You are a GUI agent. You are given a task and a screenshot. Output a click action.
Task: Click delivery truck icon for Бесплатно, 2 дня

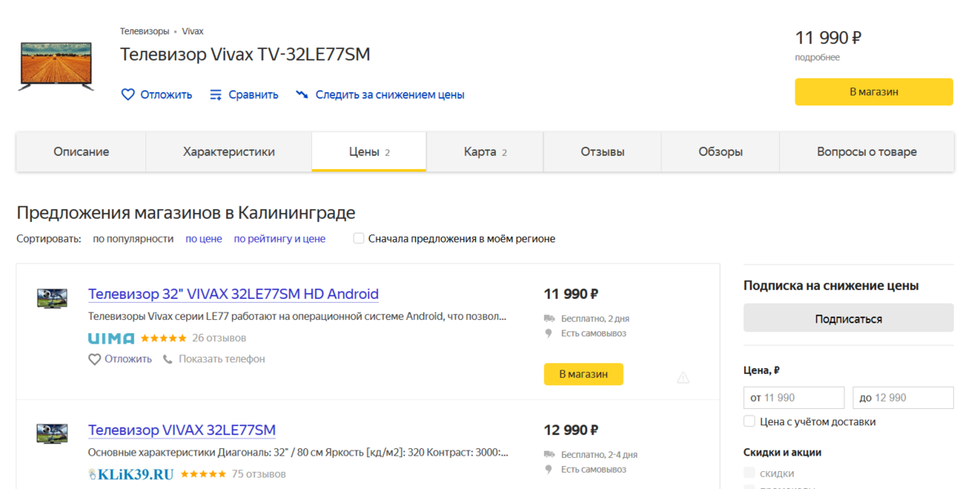tap(550, 318)
